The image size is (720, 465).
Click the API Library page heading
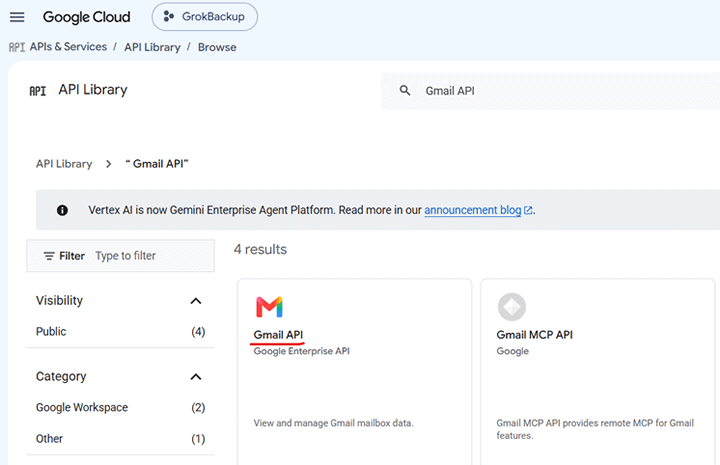tap(93, 90)
